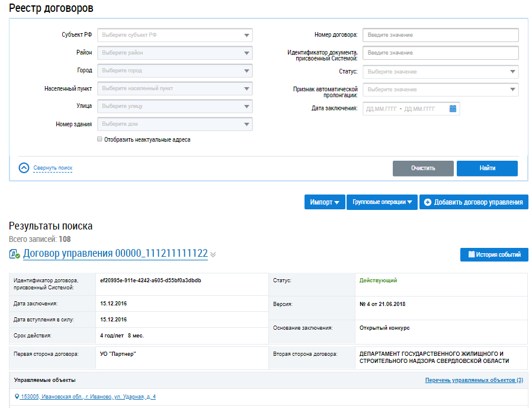Screen dimensions: 532x408
Task: Open the Групповые операции menu
Action: coord(382,202)
